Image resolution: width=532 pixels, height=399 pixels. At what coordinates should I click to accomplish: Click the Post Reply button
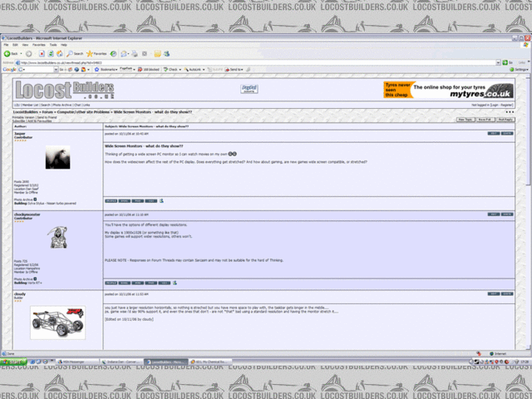click(505, 120)
